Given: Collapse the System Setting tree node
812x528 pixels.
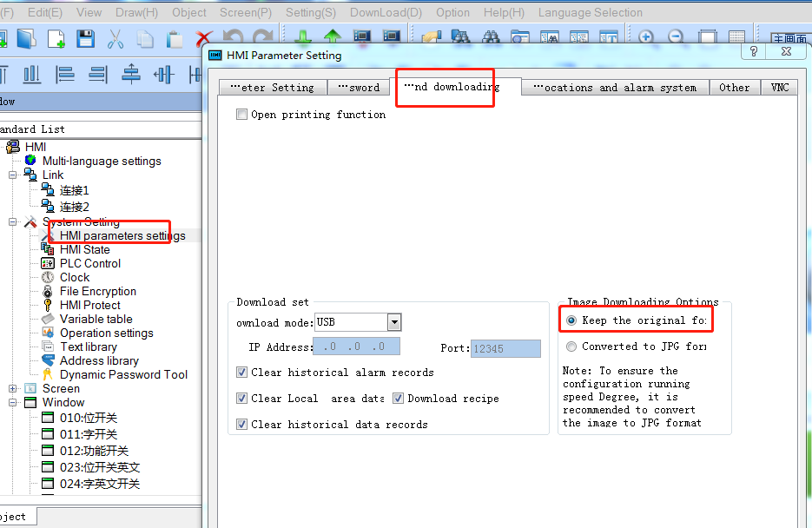Looking at the screenshot, I should (13, 222).
